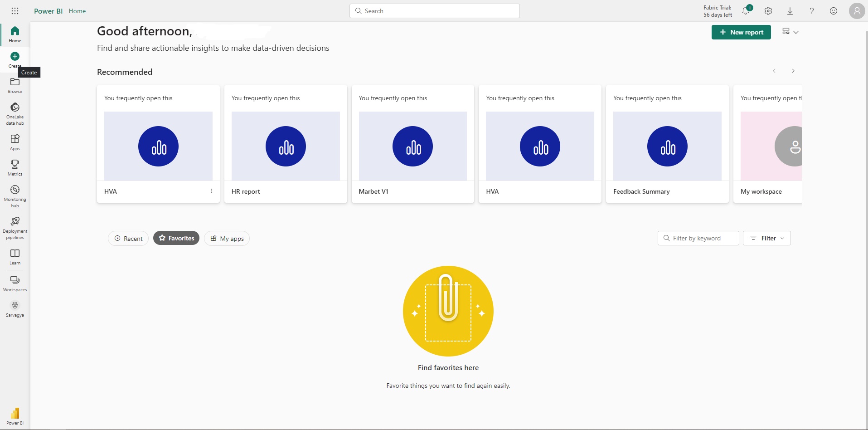Expand the Filter dropdown
The width and height of the screenshot is (868, 430).
point(767,238)
